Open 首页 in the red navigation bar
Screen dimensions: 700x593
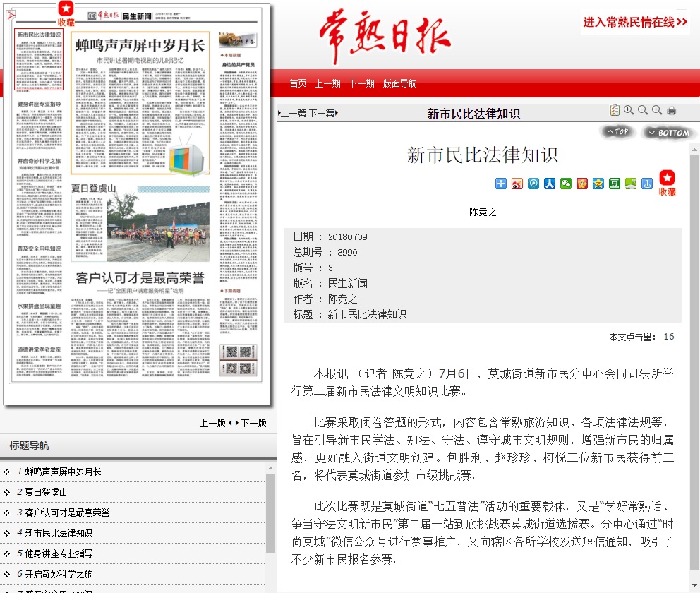tap(298, 83)
